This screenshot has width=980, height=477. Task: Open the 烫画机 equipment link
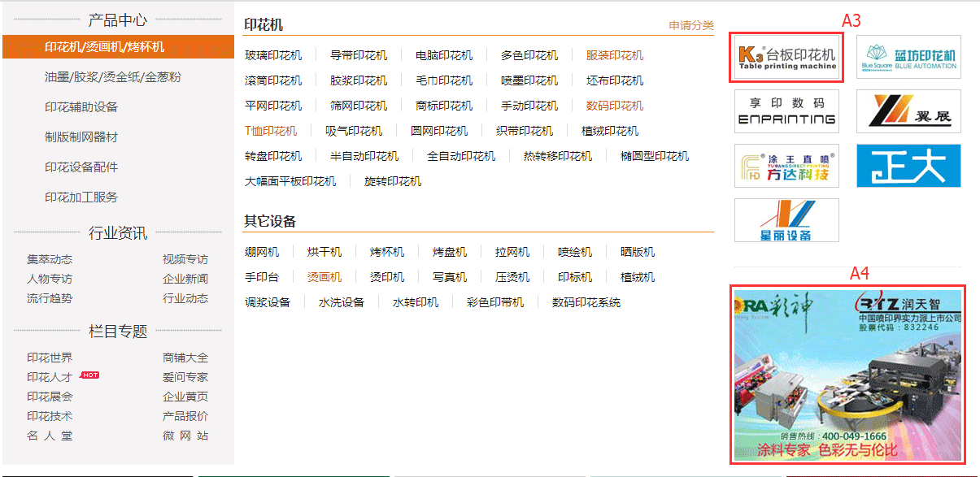324,277
